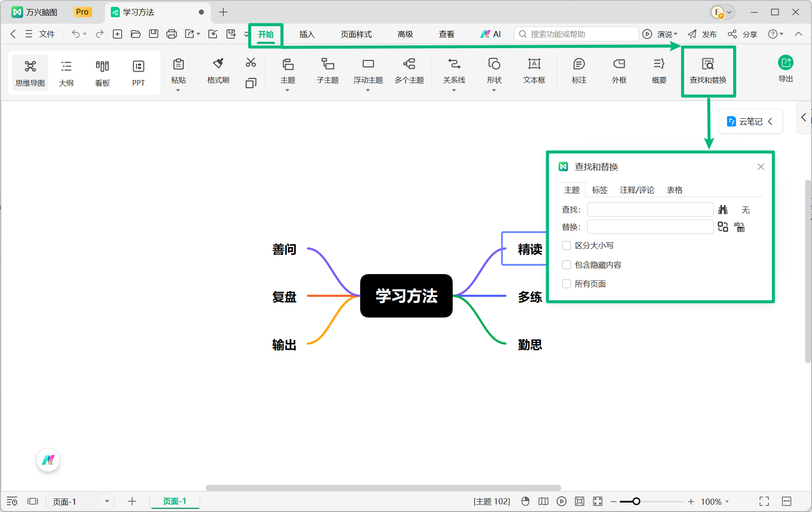
Task: Insert 多个主题 multiple topics
Action: pyautogui.click(x=409, y=71)
